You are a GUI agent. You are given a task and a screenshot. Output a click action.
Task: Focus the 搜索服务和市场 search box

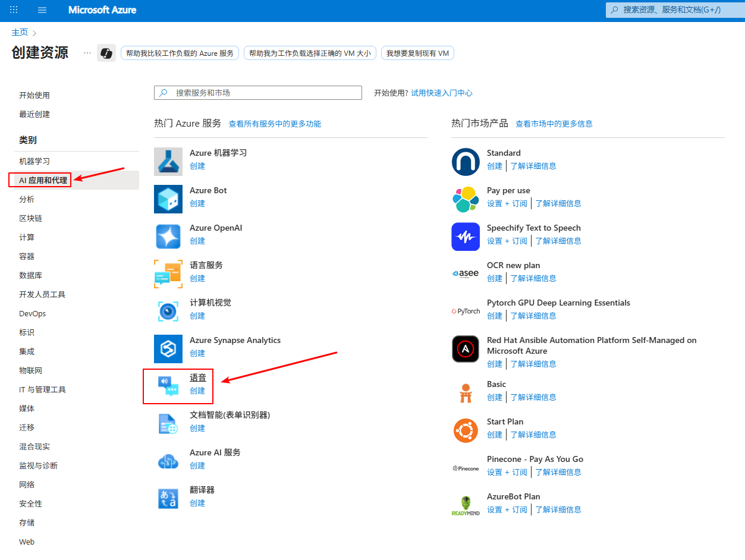[258, 93]
